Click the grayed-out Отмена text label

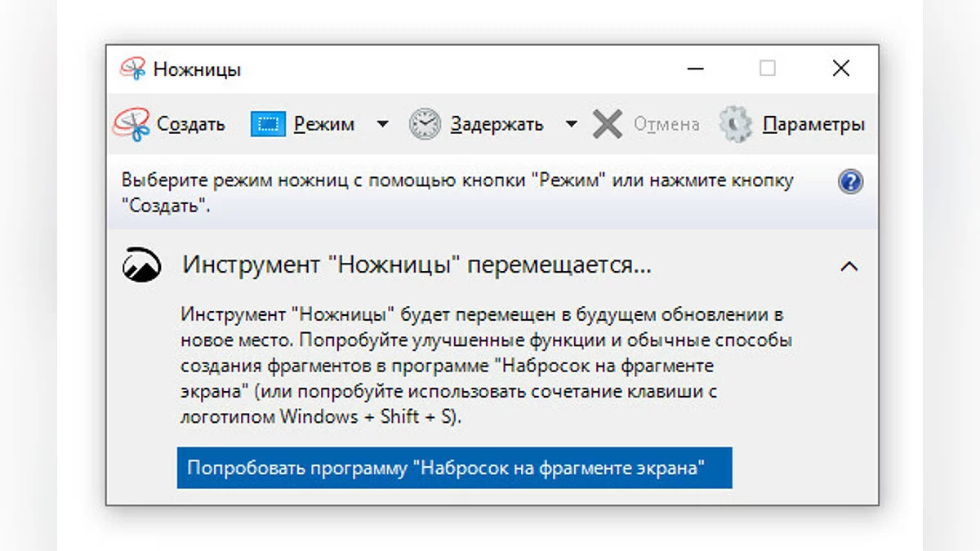[666, 124]
